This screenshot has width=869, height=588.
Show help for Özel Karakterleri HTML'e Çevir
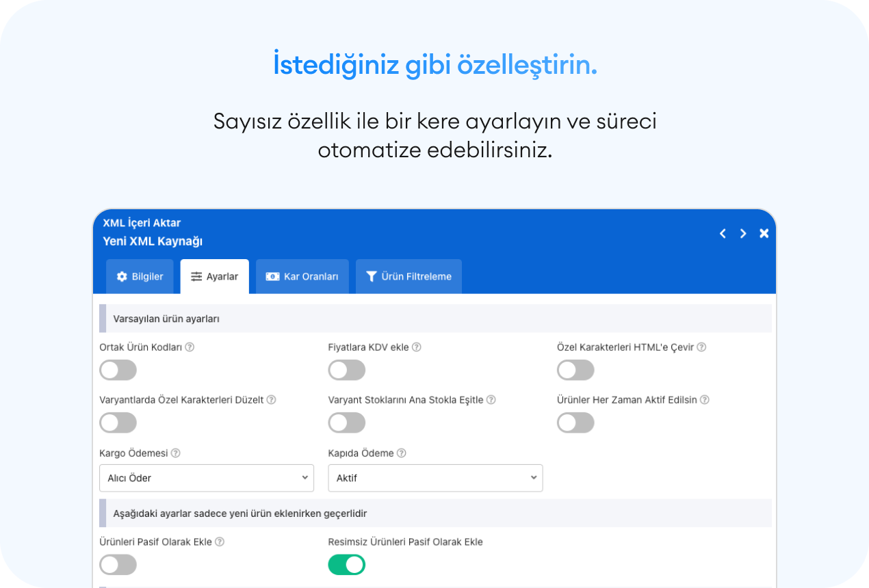[x=701, y=347]
